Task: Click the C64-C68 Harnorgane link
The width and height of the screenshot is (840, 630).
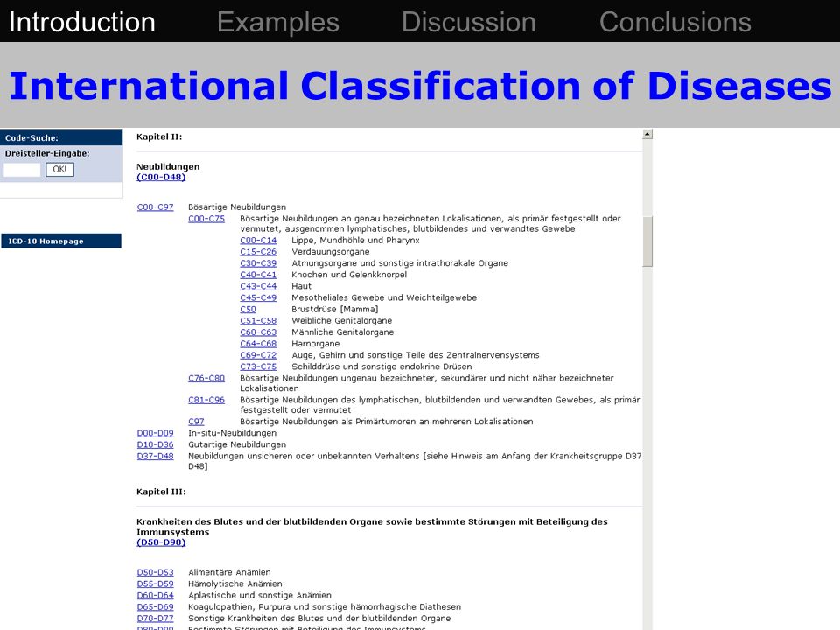Action: (x=258, y=344)
